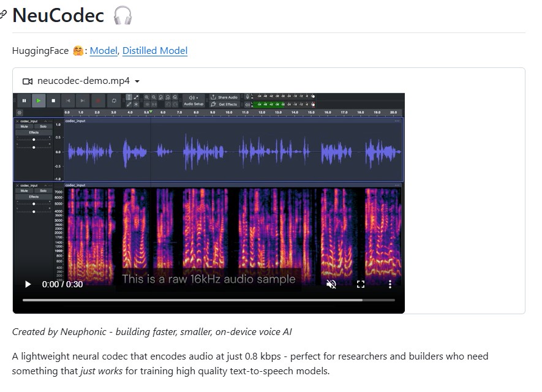Expand the neucodec-demo.mp4 dropdown arrow
The height and width of the screenshot is (392, 542).
tap(137, 81)
